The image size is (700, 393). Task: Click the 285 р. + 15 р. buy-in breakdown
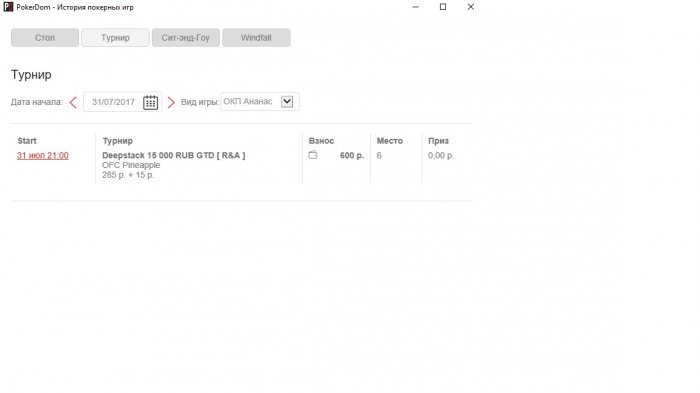(x=128, y=175)
